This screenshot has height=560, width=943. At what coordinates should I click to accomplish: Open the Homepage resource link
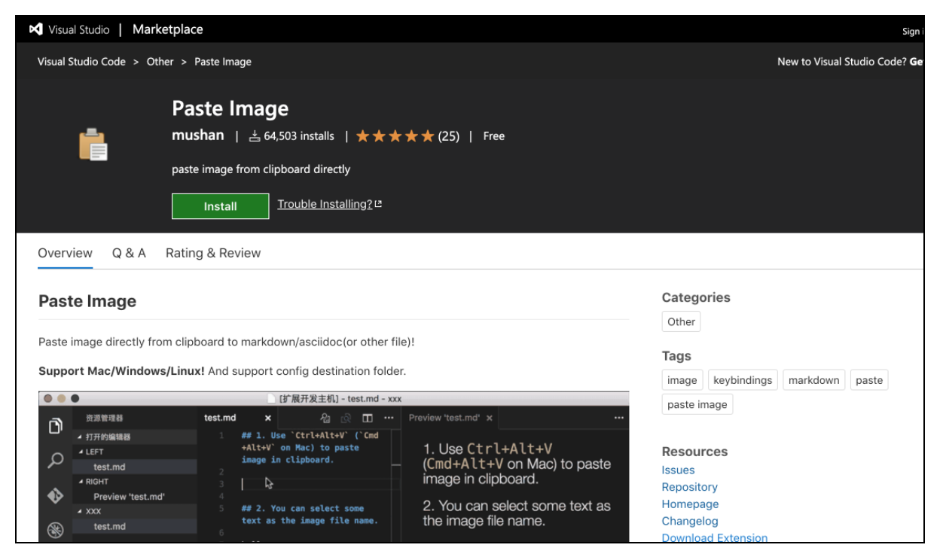pyautogui.click(x=691, y=504)
